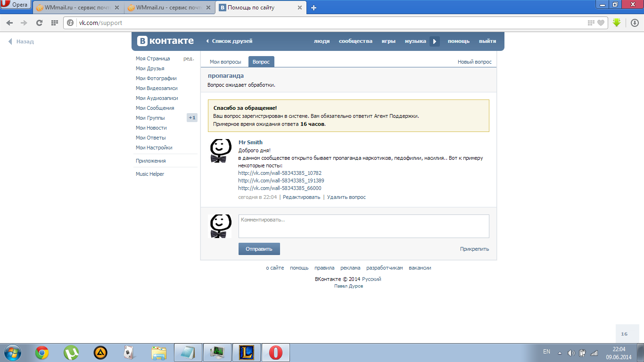Click the browser Back arrow
Image resolution: width=644 pixels, height=362 pixels.
click(10, 23)
